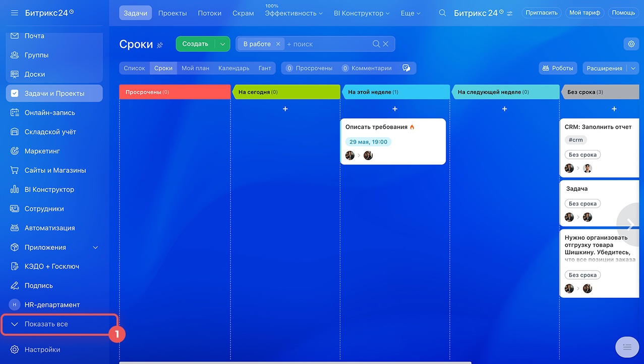Select the Сроки view tab

click(x=163, y=68)
